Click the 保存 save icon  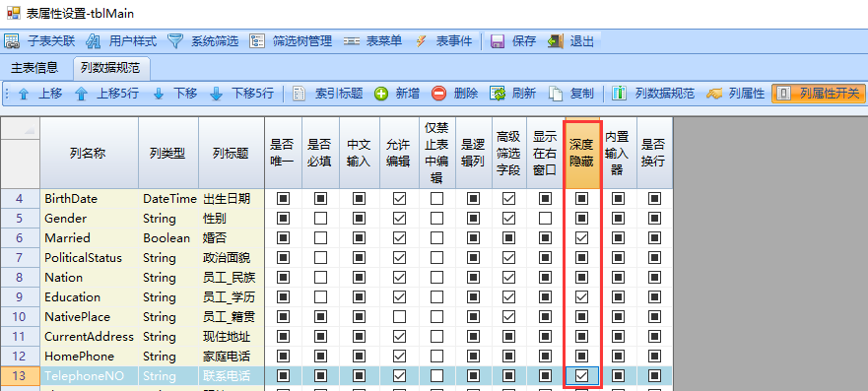pos(513,41)
